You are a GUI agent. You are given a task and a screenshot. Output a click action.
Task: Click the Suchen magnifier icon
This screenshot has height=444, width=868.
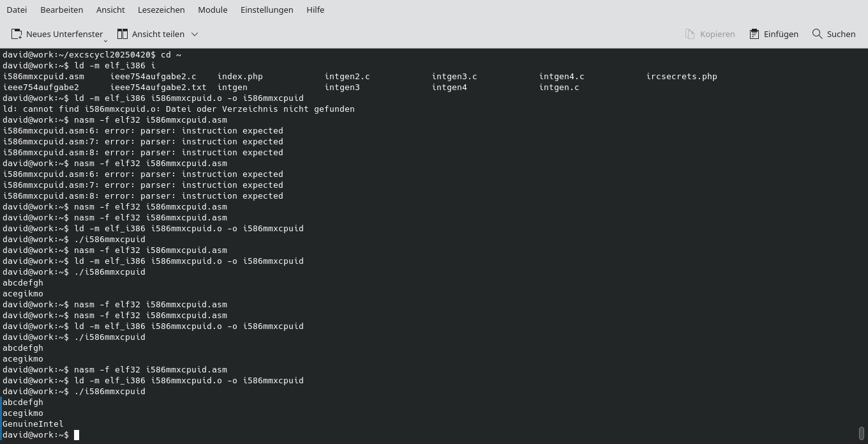816,34
